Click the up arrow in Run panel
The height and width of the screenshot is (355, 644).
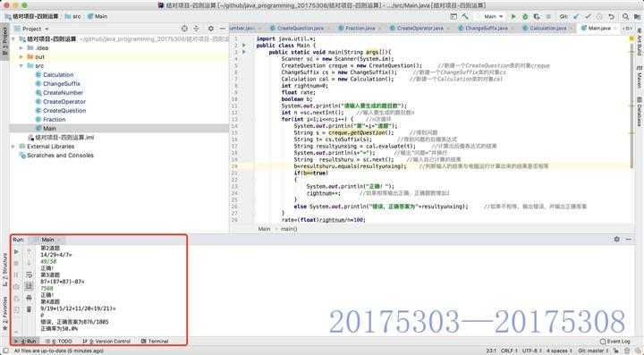(29, 251)
